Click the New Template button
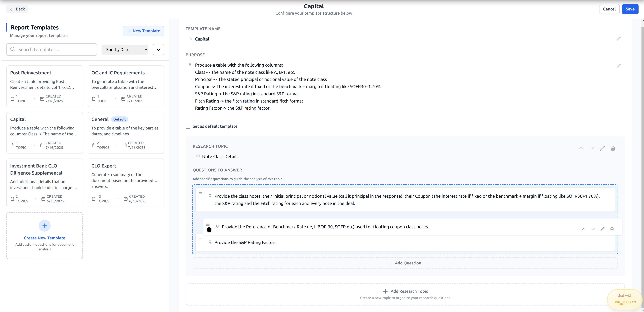Screen dimensions: 644x312 pyautogui.click(x=143, y=31)
